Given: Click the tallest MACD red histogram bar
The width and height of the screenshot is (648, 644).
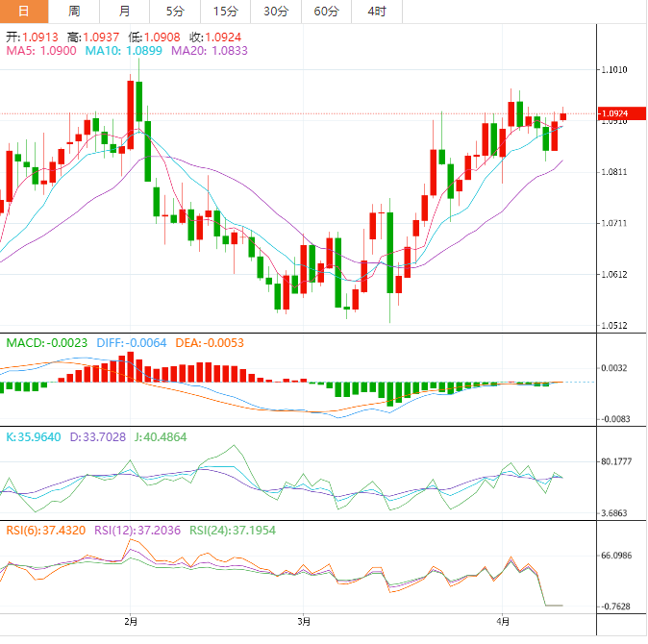Looking at the screenshot, I should [x=130, y=367].
